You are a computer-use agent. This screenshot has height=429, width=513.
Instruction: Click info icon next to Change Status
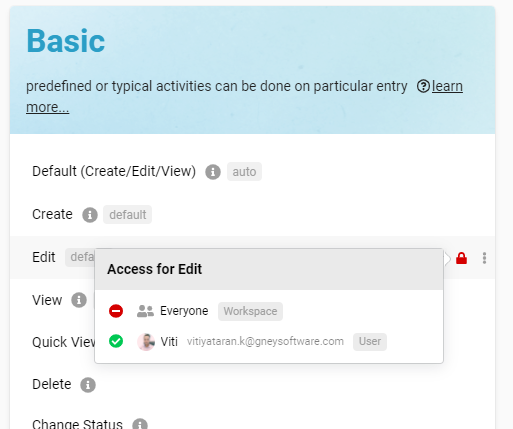tap(140, 424)
